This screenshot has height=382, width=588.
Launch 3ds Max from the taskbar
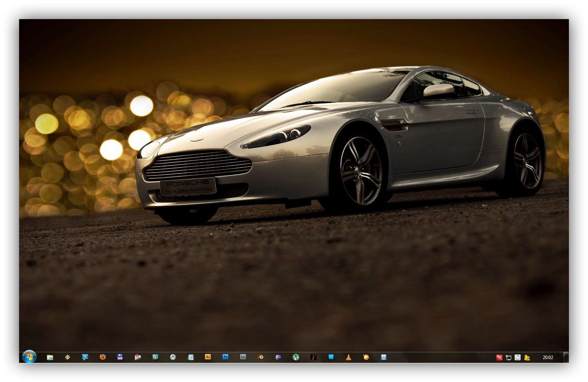155,357
